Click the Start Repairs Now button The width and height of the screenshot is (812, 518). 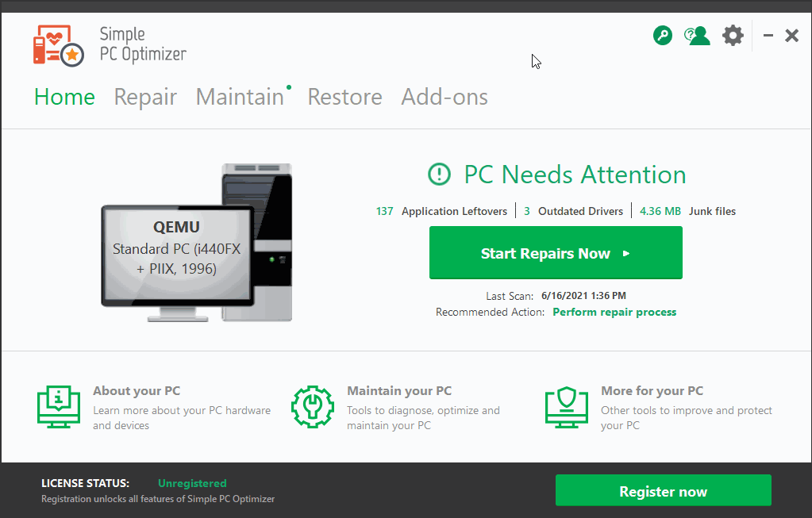point(556,252)
